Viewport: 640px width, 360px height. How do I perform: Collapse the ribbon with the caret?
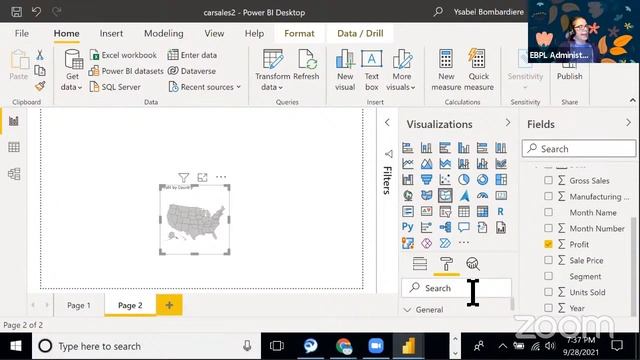coord(632,100)
